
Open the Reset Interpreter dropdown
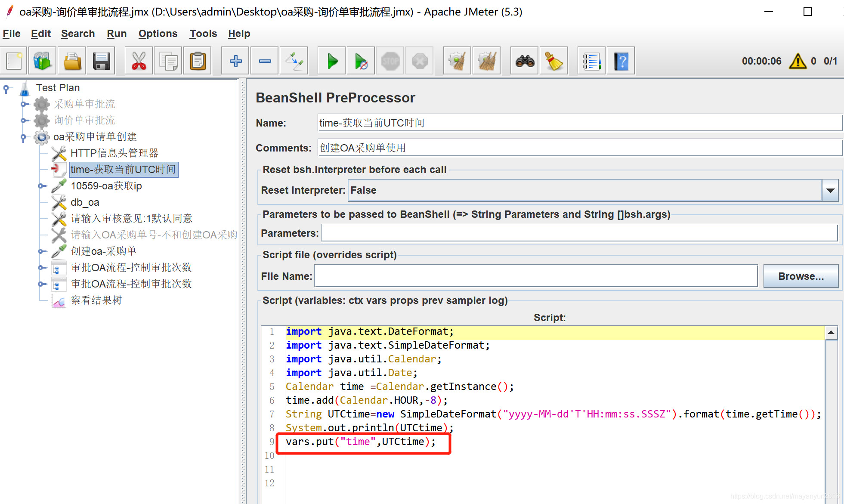[x=830, y=190]
